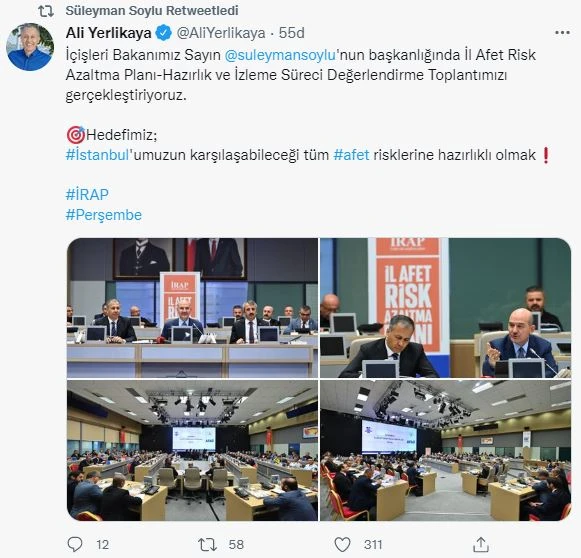
Task: Open the @suleymansoylu mention link
Action: coord(280,55)
